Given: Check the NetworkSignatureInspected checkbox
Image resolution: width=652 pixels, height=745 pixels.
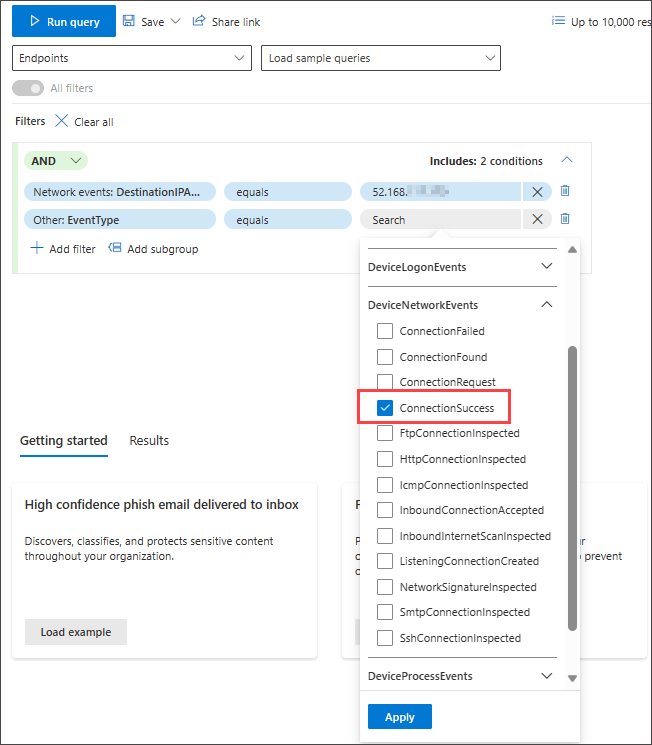Looking at the screenshot, I should tap(384, 587).
